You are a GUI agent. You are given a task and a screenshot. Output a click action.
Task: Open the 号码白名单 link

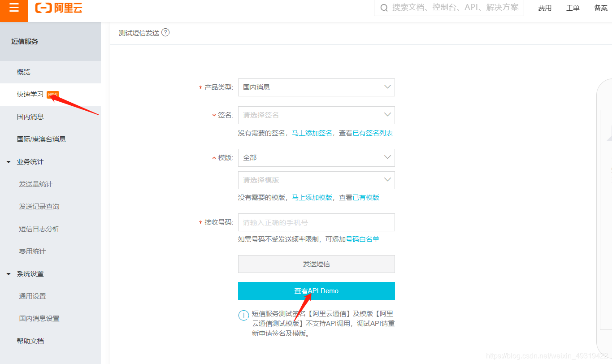point(362,239)
